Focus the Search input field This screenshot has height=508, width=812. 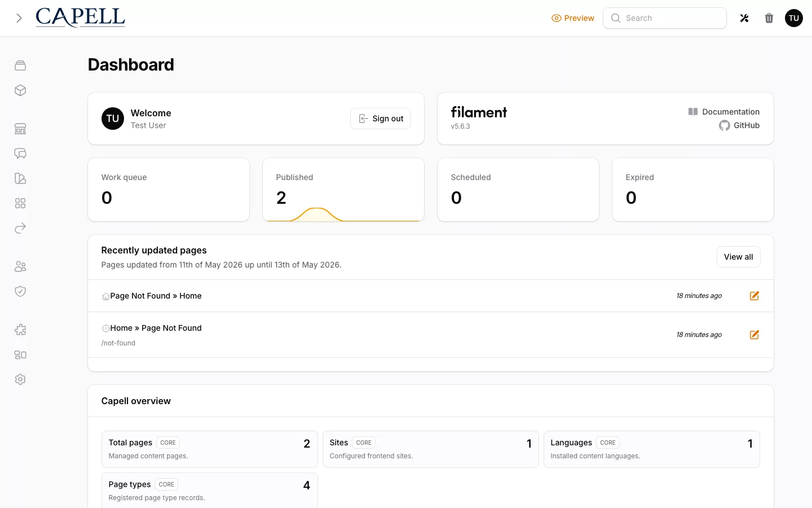click(x=665, y=18)
